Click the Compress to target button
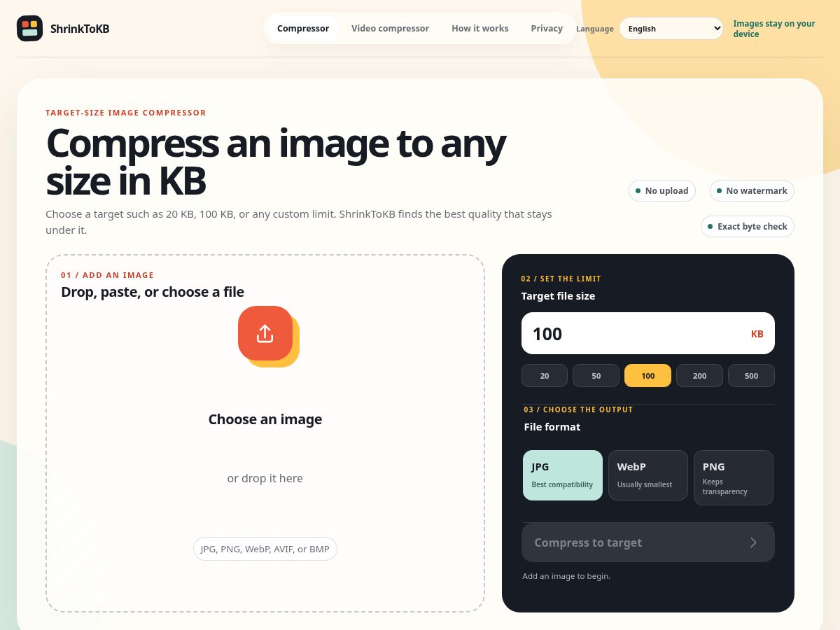 648,542
